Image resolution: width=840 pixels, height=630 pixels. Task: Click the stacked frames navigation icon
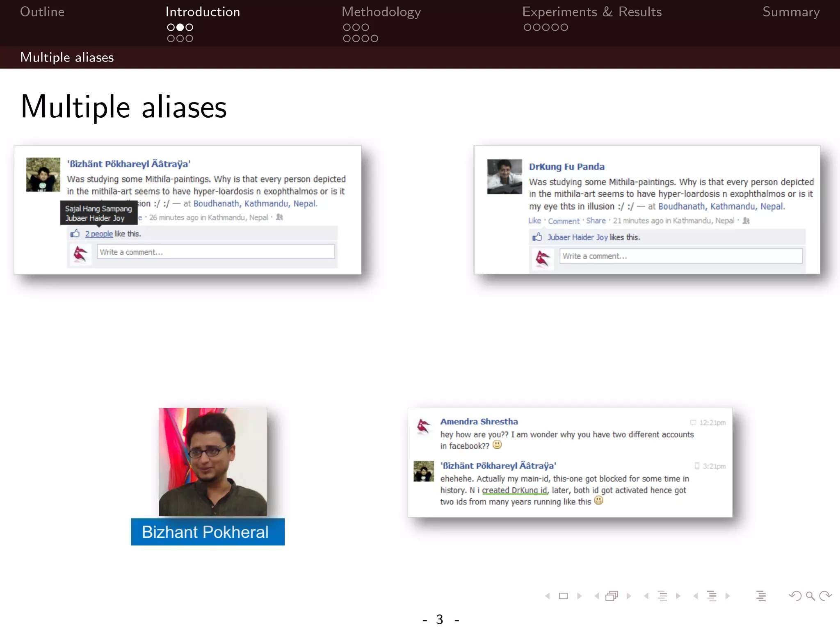click(x=612, y=596)
